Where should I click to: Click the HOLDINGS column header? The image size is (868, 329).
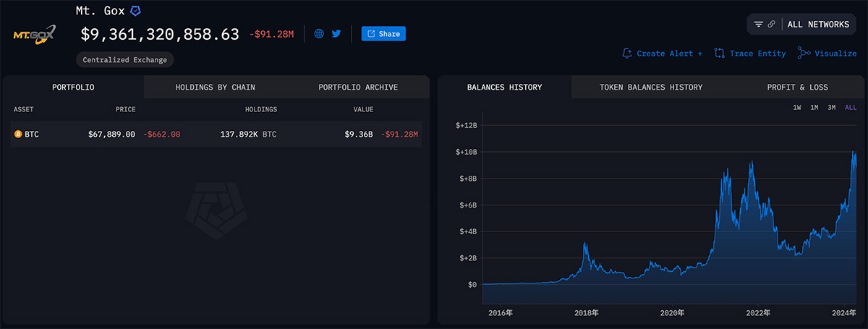pos(260,109)
